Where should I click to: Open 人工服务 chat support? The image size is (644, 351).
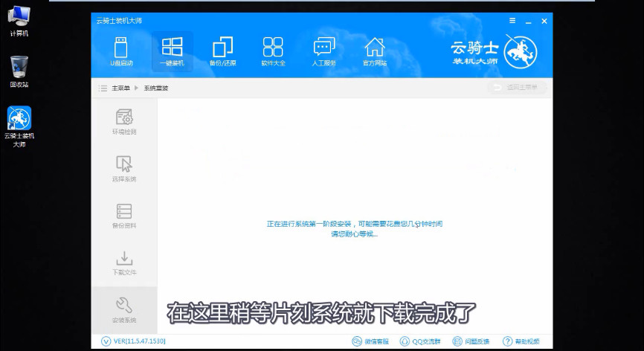coord(324,52)
